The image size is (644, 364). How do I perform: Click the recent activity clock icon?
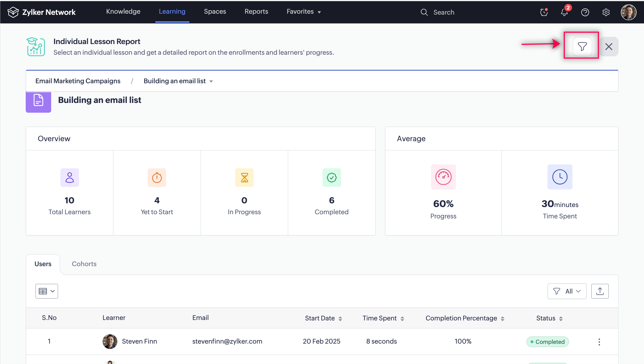tap(544, 12)
